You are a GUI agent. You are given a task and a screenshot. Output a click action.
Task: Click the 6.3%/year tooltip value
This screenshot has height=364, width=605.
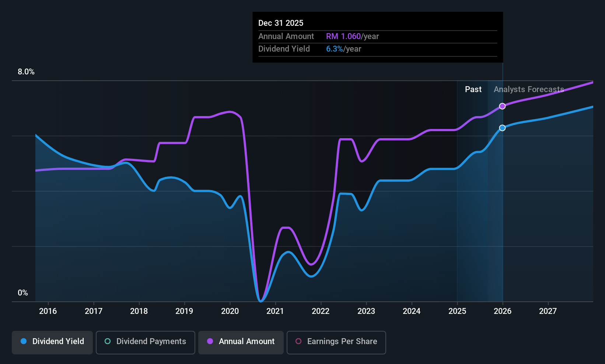point(344,49)
